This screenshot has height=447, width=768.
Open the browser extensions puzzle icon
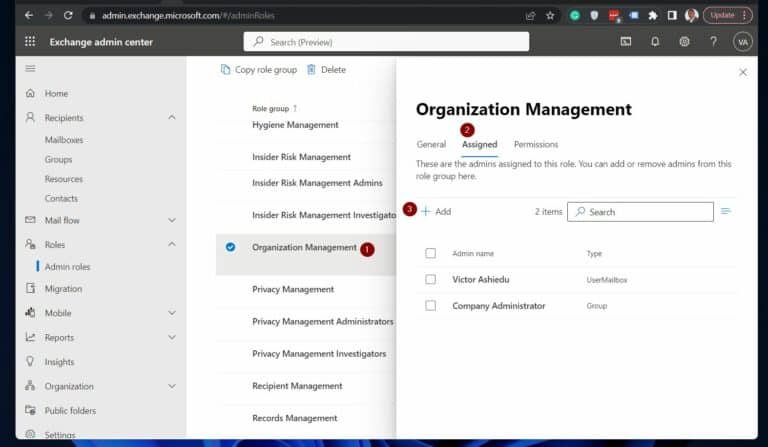point(652,16)
